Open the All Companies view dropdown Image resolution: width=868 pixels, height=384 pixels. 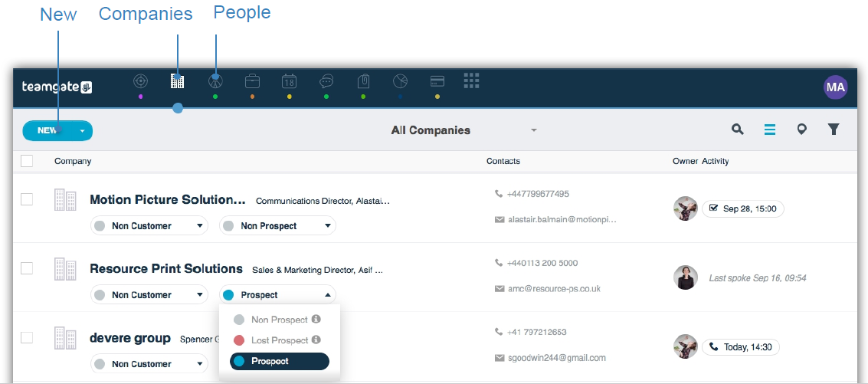click(x=464, y=130)
